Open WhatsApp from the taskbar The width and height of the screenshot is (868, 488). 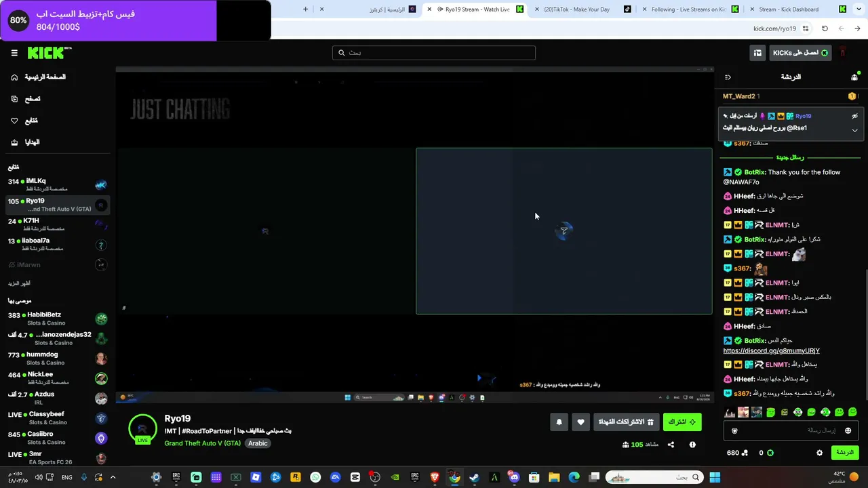coord(315,477)
